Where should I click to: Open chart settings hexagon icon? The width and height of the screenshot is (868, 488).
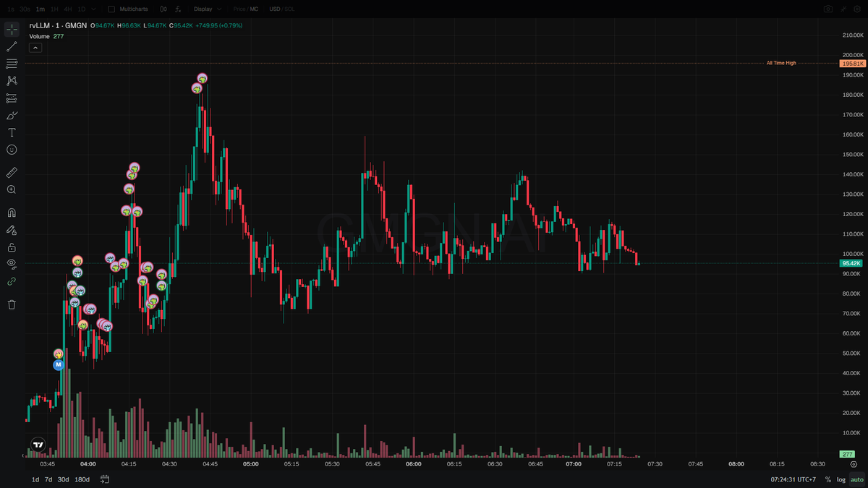(x=859, y=9)
